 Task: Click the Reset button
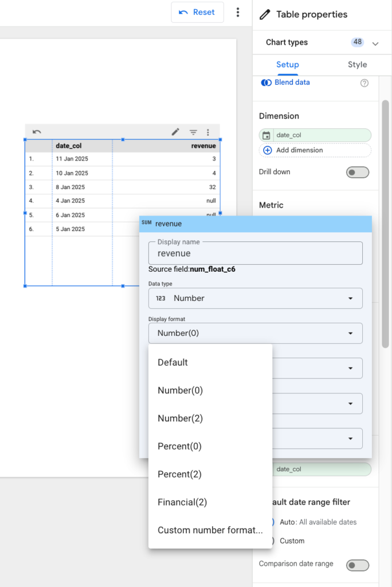(197, 12)
